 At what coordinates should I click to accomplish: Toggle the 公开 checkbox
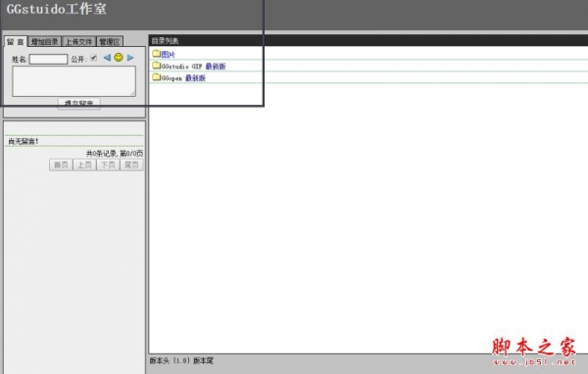[x=94, y=58]
